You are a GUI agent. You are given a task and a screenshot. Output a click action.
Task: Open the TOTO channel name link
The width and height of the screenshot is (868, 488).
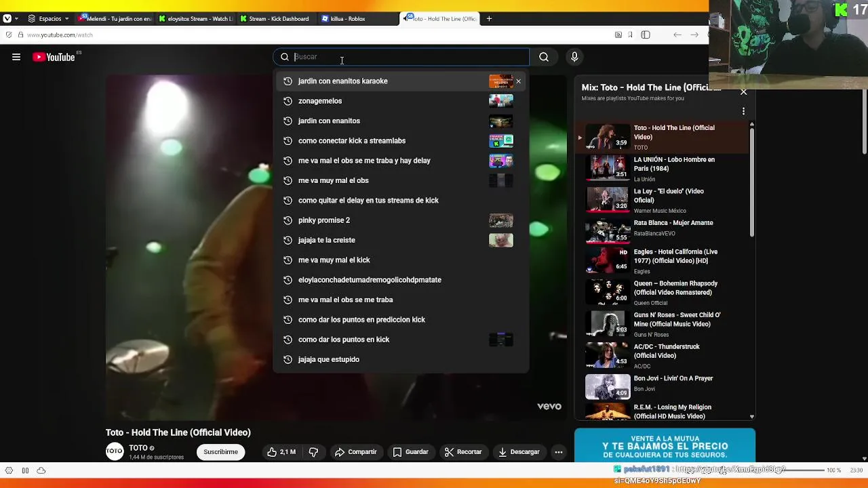(x=138, y=448)
